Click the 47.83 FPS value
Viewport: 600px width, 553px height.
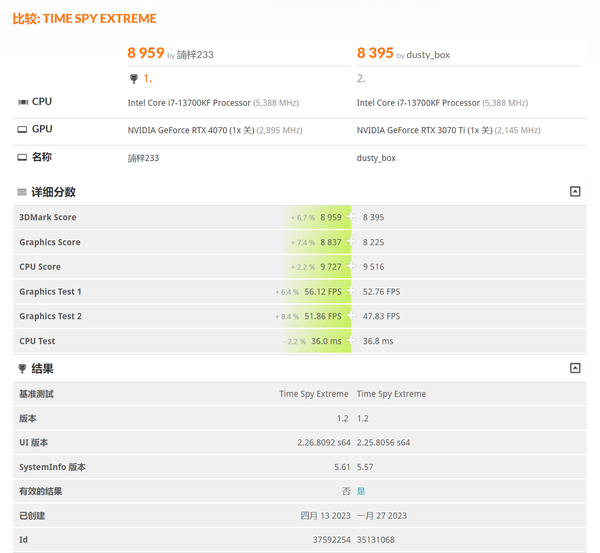tap(382, 316)
